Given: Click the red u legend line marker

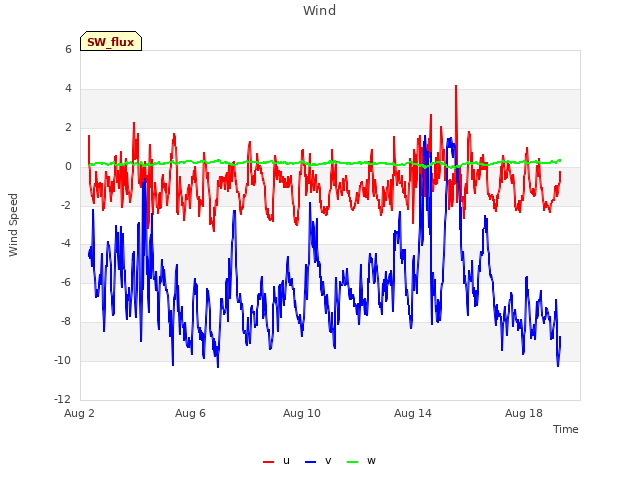Looking at the screenshot, I should [268, 462].
